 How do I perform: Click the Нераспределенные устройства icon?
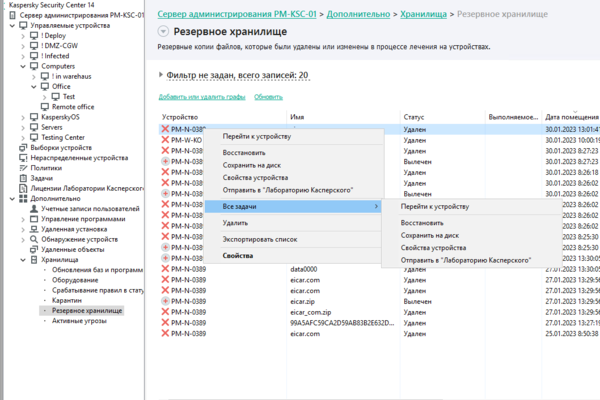[23, 158]
